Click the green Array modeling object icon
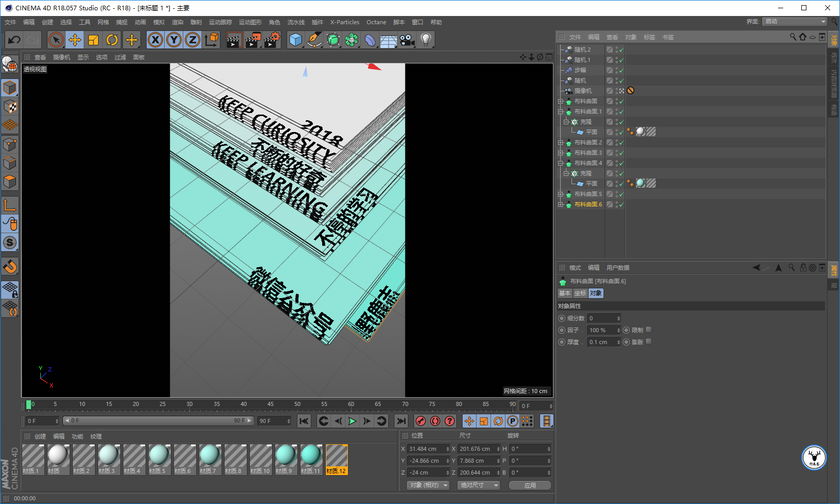The image size is (840, 504). (x=352, y=40)
